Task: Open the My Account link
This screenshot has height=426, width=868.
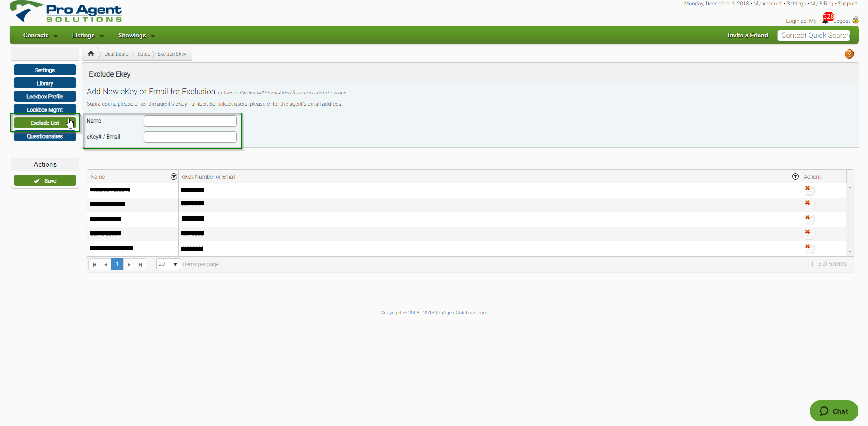Action: click(768, 4)
